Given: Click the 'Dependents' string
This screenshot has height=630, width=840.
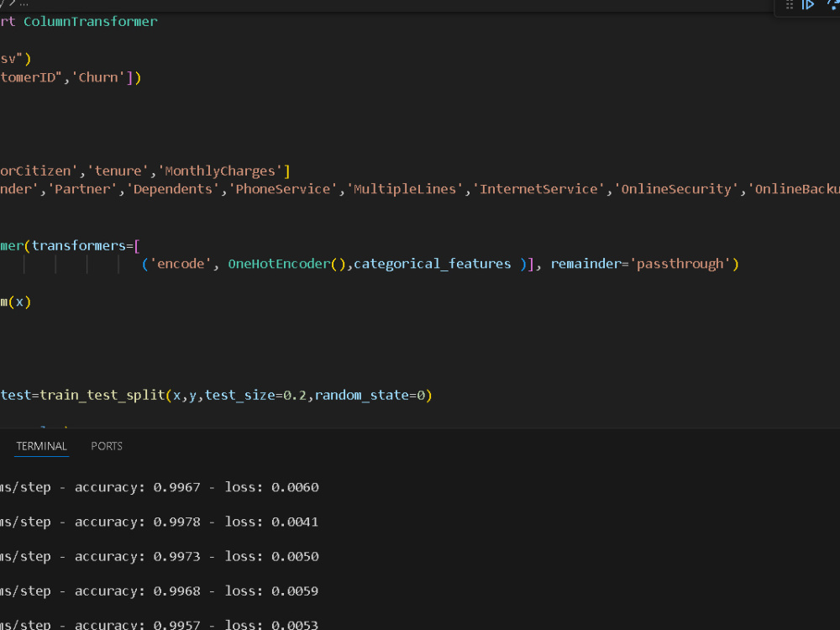Looking at the screenshot, I should pos(173,189).
